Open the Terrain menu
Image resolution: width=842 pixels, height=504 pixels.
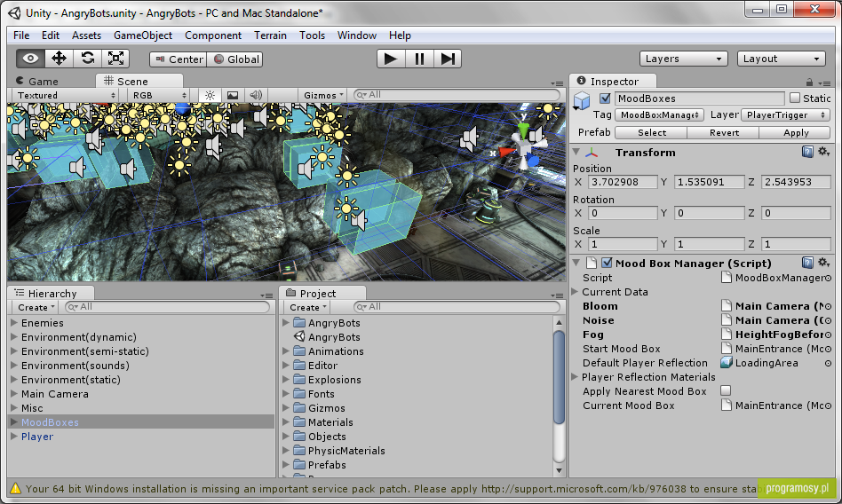(270, 35)
